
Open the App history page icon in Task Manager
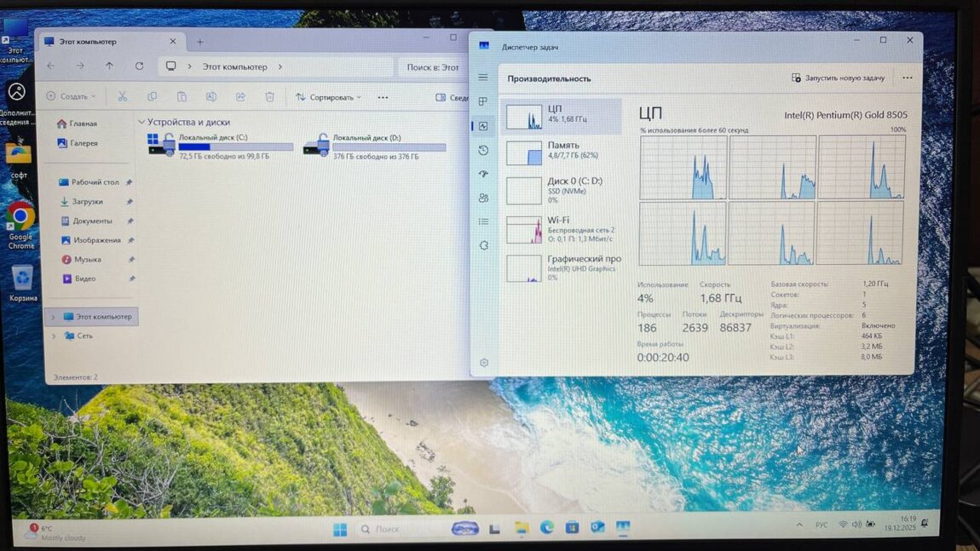click(x=483, y=150)
